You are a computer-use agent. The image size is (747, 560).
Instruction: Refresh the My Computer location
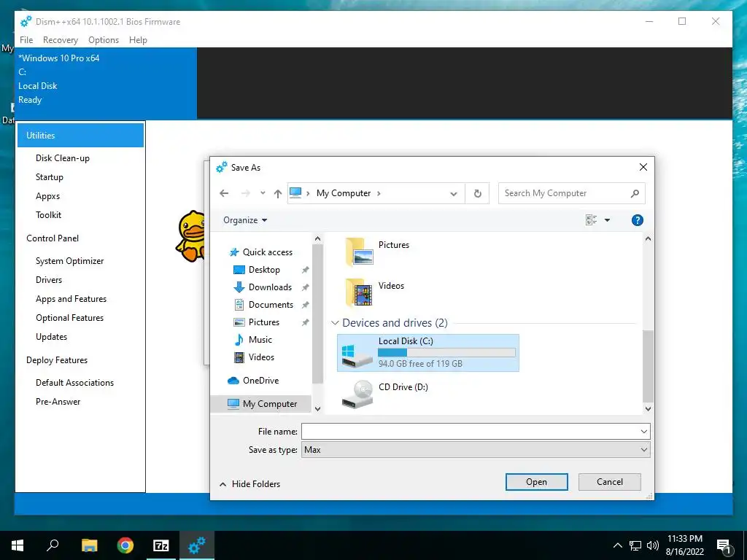coord(477,193)
